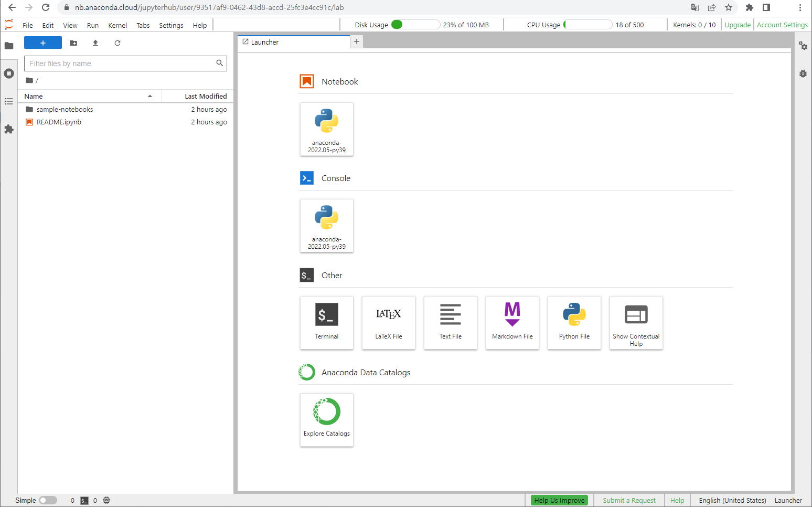Open the Kernel menu

117,25
